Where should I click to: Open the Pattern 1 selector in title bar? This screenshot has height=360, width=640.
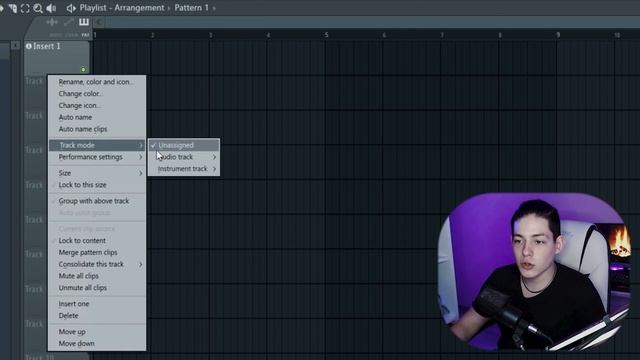coord(191,8)
